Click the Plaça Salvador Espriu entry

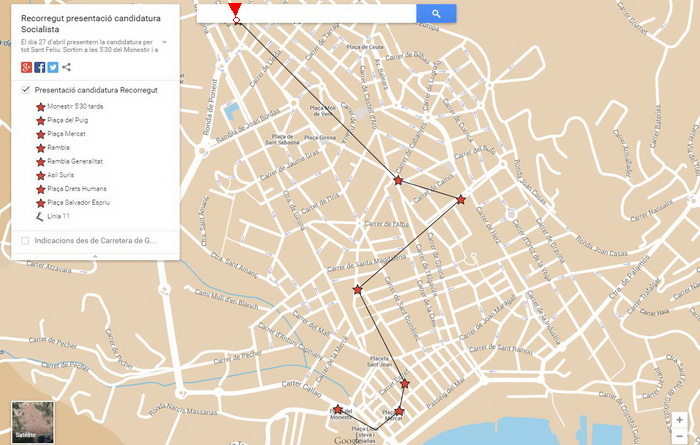pyautogui.click(x=78, y=202)
